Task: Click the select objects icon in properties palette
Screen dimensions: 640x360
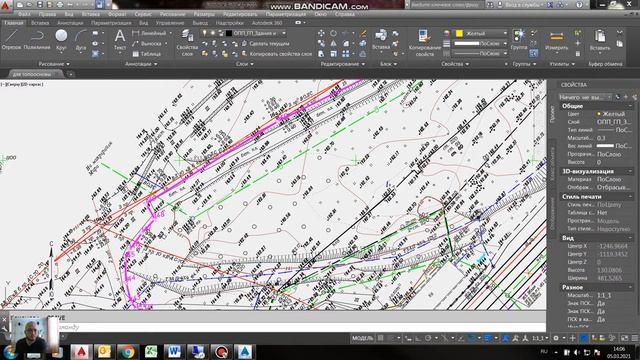Action: [626, 97]
